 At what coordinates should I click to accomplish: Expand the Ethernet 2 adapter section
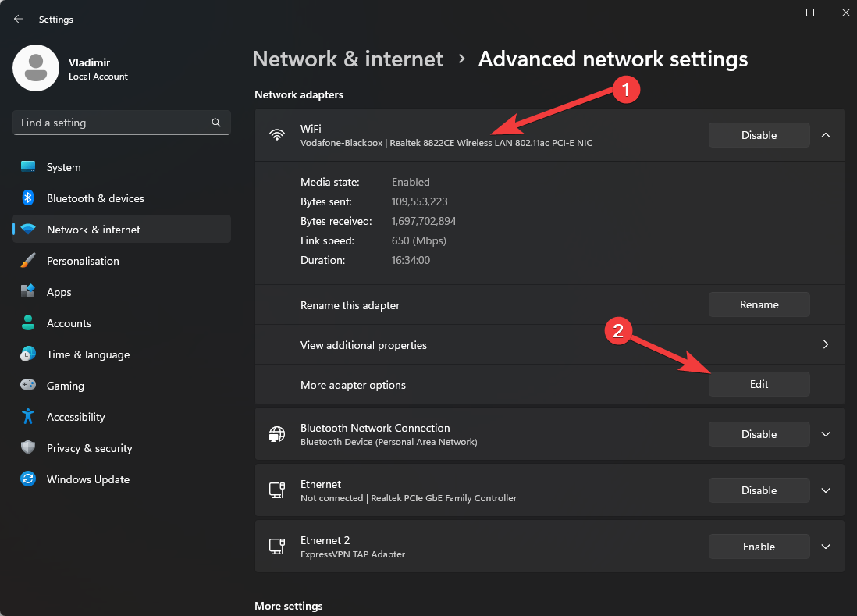[x=826, y=547]
